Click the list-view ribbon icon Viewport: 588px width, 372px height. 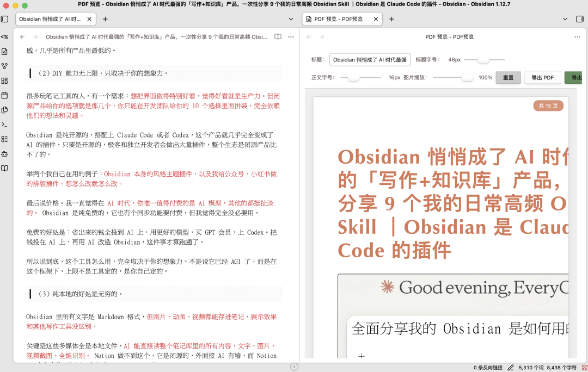point(4,139)
